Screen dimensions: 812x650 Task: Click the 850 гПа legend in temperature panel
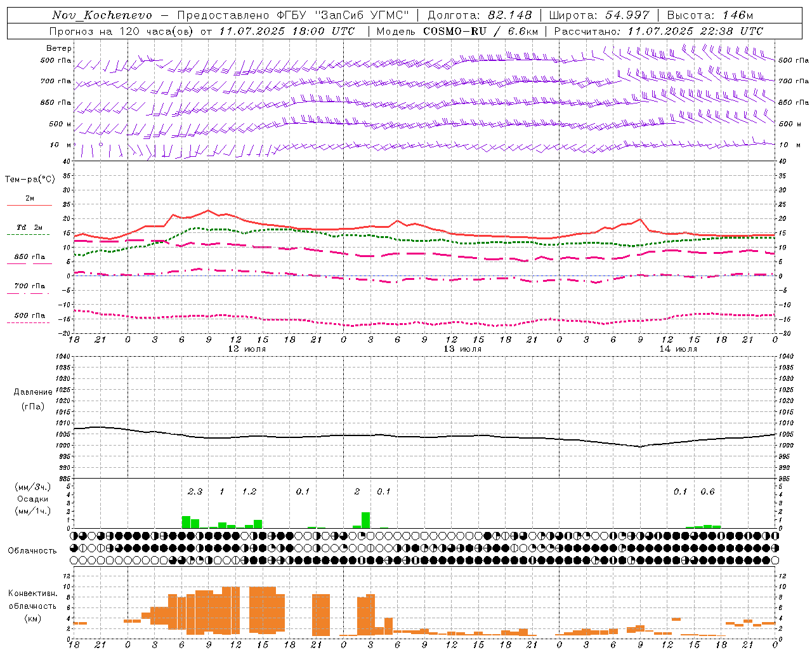[30, 257]
